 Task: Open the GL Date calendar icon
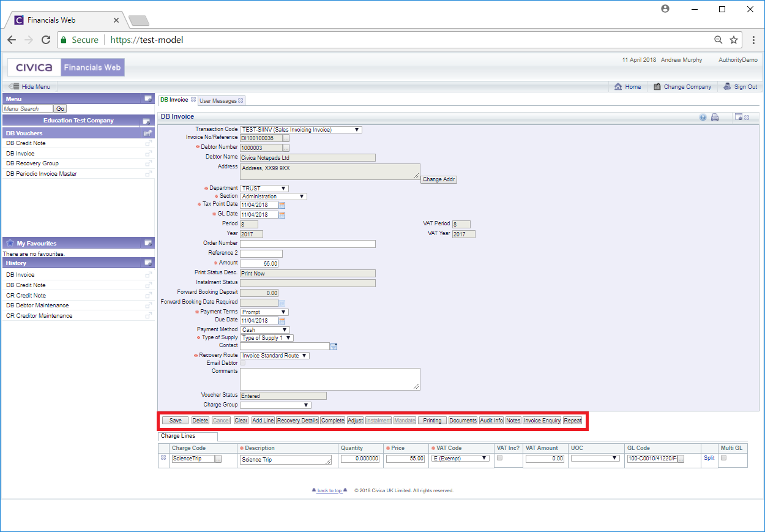click(x=282, y=215)
